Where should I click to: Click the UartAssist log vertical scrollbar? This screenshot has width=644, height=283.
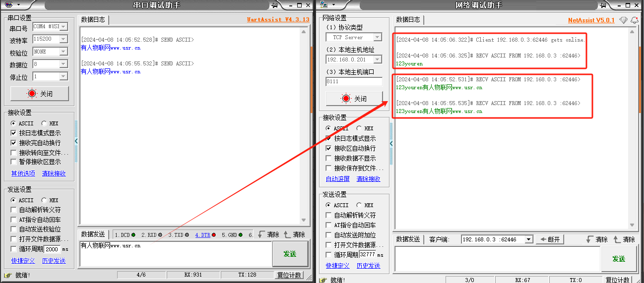305,125
